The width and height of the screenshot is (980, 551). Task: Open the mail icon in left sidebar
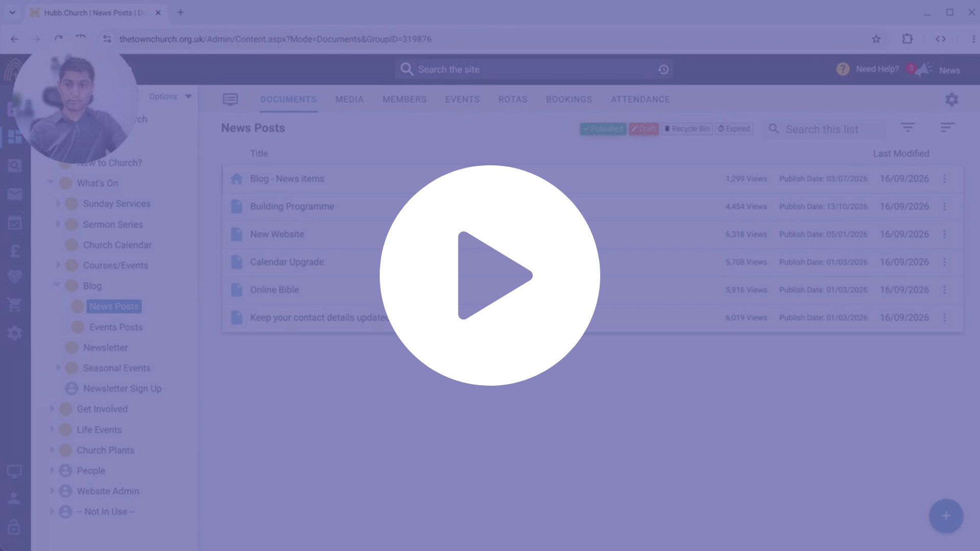click(15, 194)
